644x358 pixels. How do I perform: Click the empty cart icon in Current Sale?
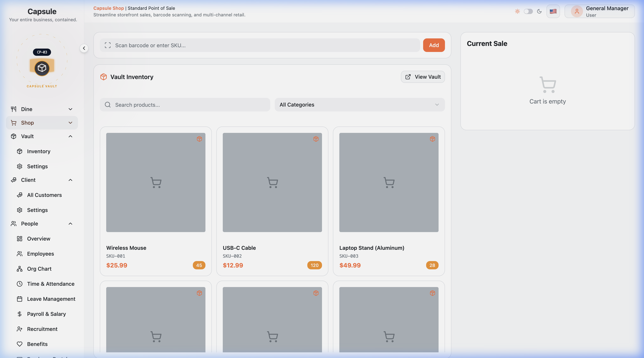(548, 85)
